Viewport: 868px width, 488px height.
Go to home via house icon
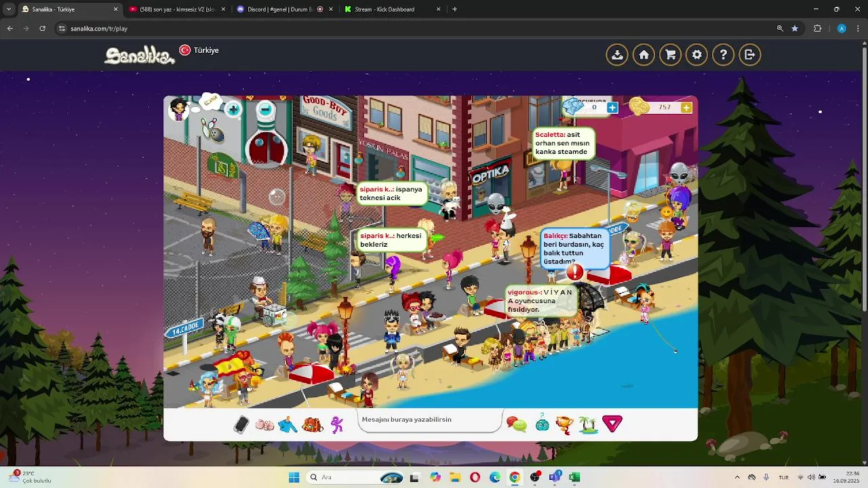point(644,55)
